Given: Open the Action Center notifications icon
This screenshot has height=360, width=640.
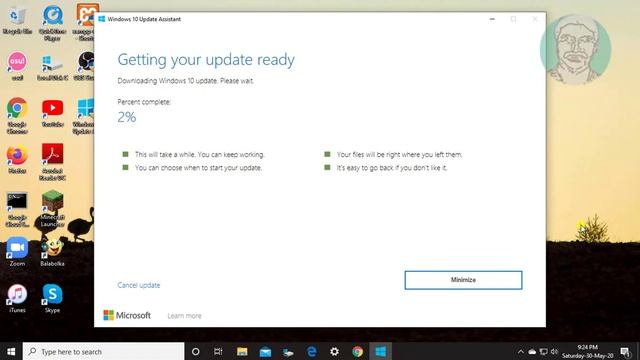Looking at the screenshot, I should [x=625, y=351].
